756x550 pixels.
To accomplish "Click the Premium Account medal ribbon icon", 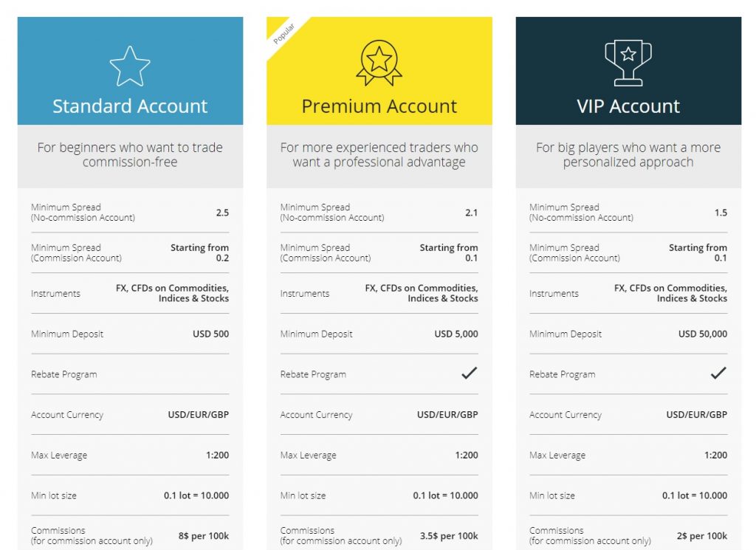I will [x=379, y=63].
